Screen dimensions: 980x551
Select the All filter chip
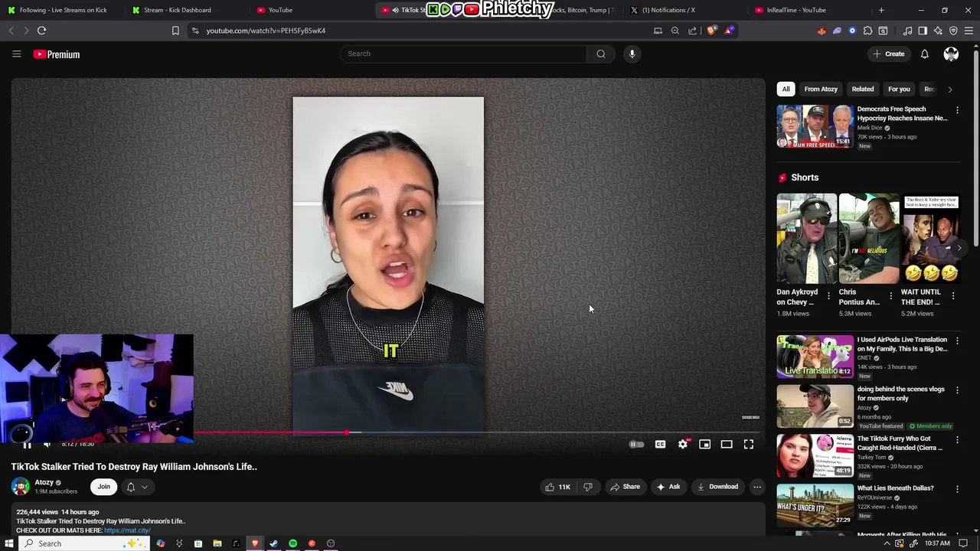point(786,89)
